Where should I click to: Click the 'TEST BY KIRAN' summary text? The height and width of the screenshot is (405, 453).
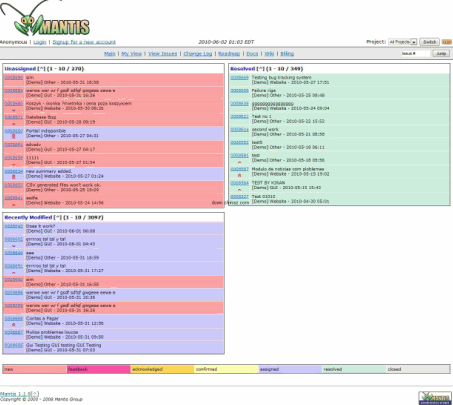tap(268, 183)
